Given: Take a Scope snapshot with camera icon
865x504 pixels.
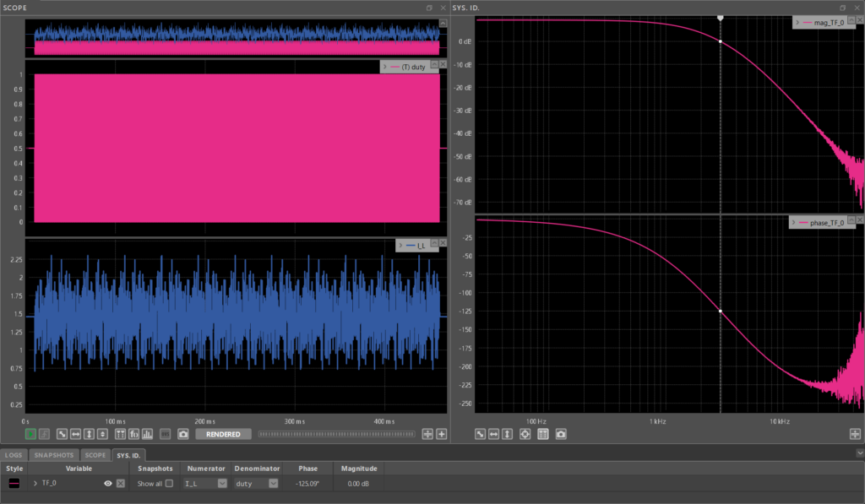Looking at the screenshot, I should 183,435.
